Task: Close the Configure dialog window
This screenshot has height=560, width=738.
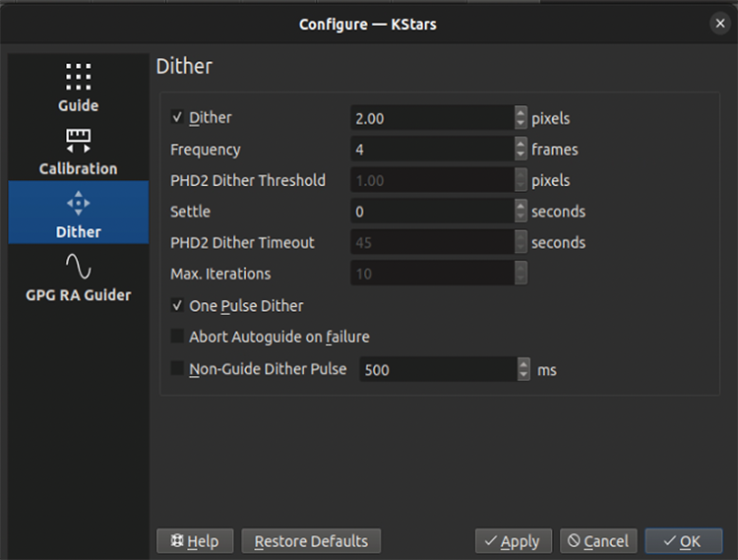Action: click(x=720, y=24)
